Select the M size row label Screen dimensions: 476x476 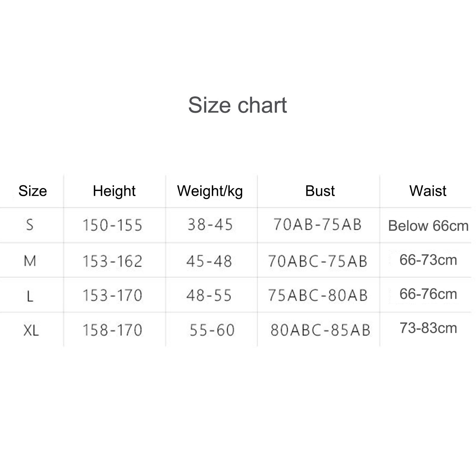tap(30, 261)
